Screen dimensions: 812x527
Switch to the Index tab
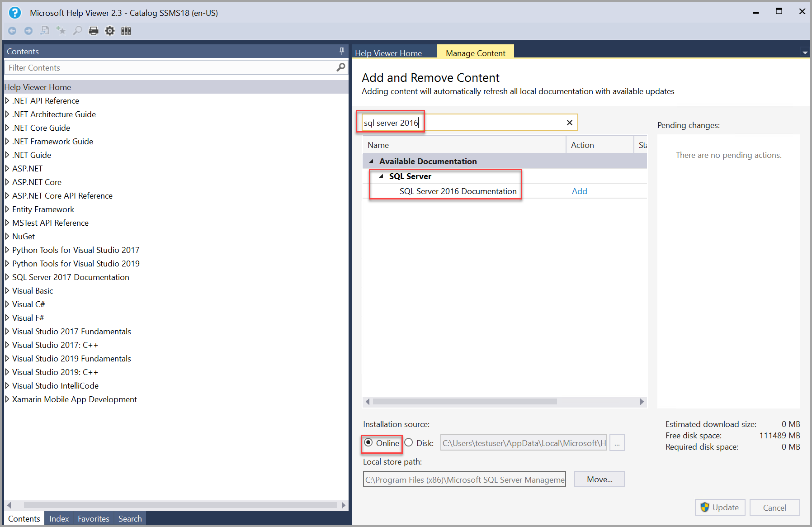(58, 518)
